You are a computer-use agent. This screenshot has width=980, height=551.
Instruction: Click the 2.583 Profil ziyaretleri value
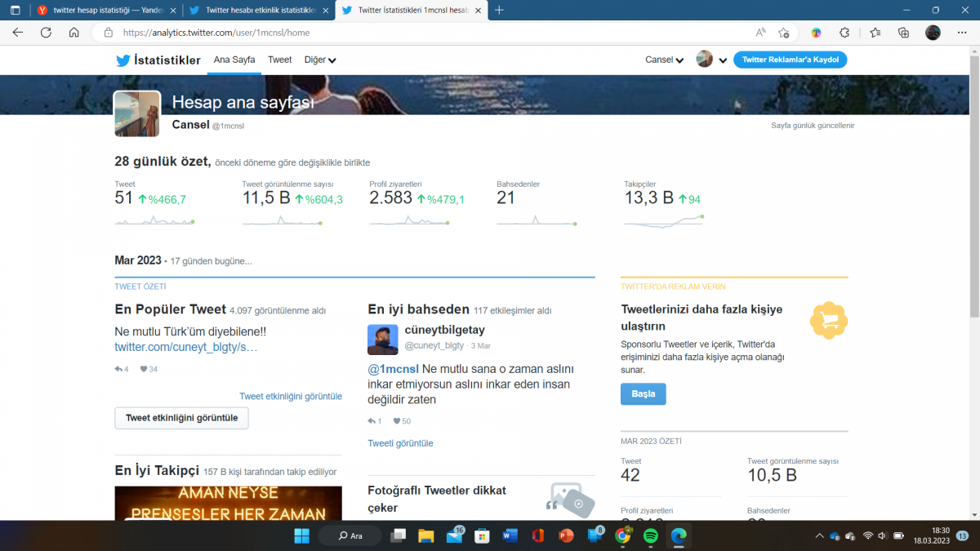pos(391,198)
